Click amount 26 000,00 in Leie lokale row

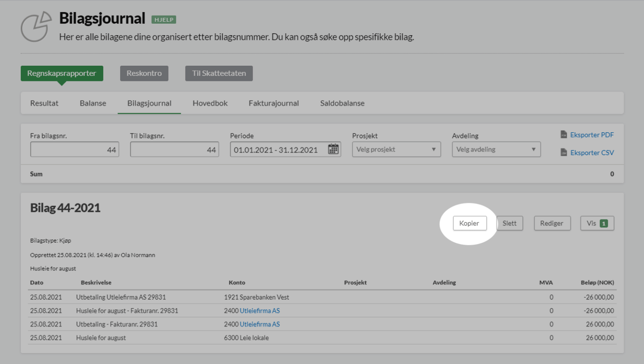click(x=600, y=338)
